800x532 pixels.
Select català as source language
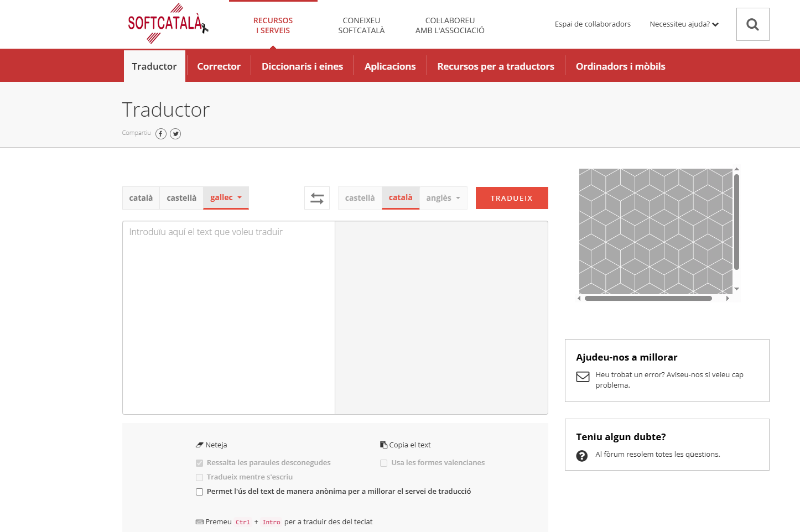[x=141, y=198]
